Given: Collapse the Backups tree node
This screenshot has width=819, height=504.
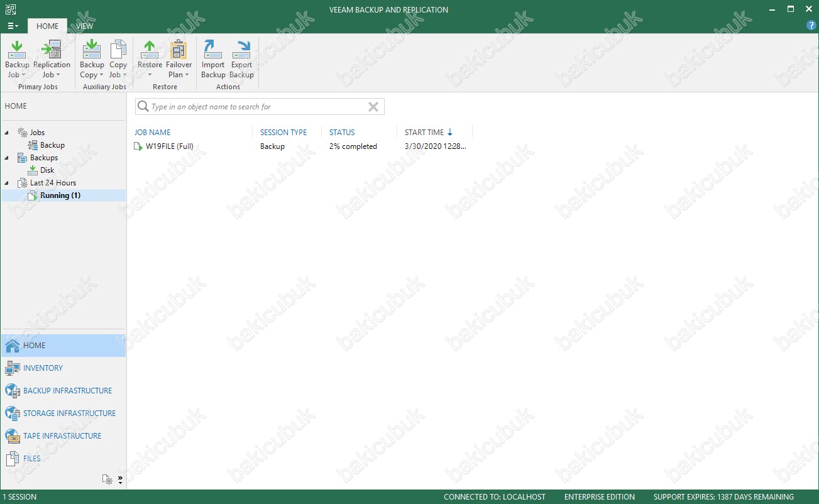Looking at the screenshot, I should click(x=7, y=158).
